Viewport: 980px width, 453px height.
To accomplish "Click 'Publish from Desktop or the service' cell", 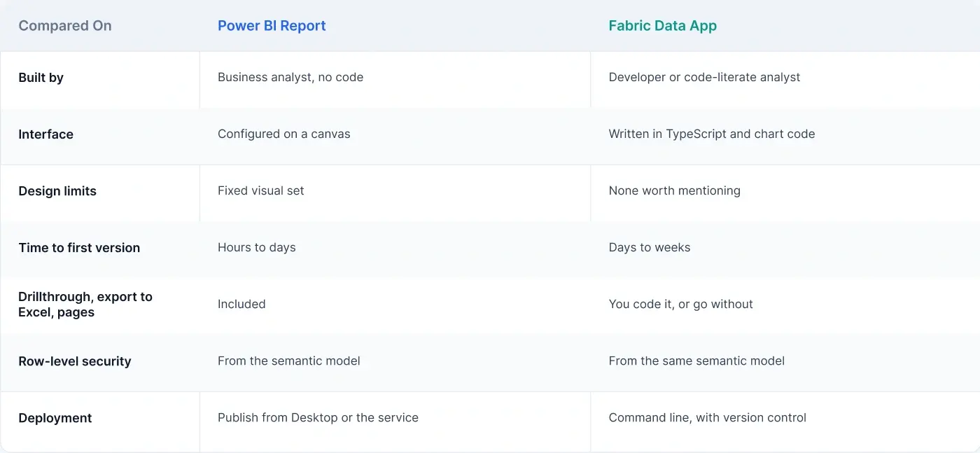I will (x=318, y=418).
